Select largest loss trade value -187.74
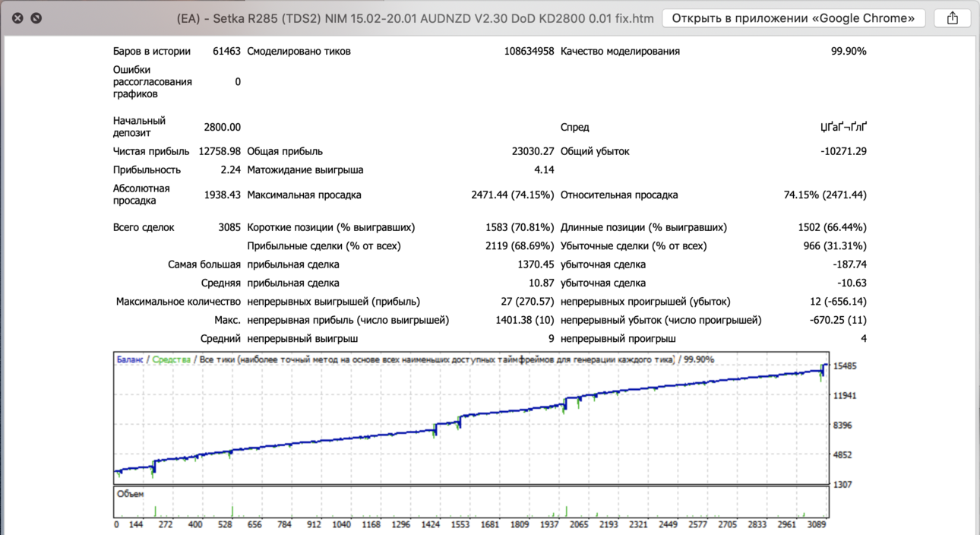Screen dimensions: 980x535 point(850,264)
